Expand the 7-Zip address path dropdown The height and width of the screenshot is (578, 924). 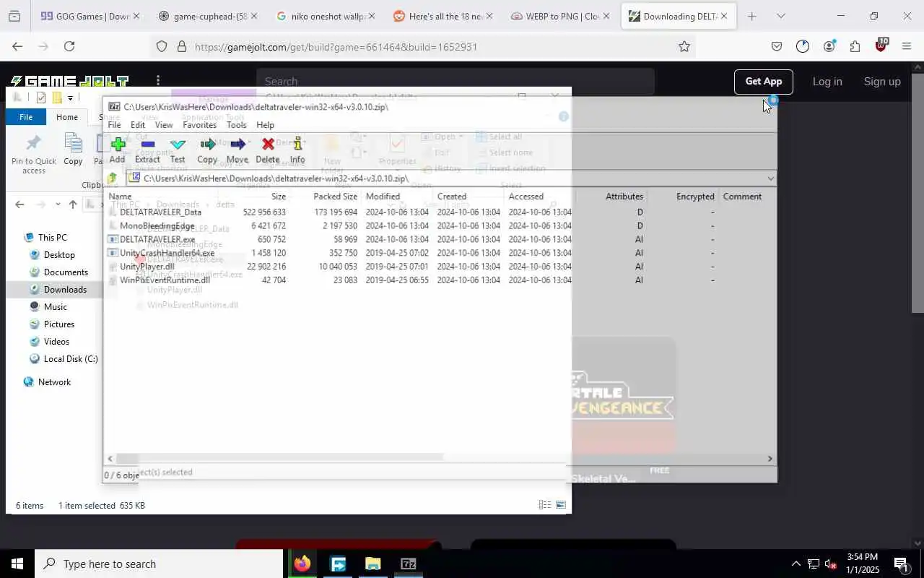click(770, 178)
